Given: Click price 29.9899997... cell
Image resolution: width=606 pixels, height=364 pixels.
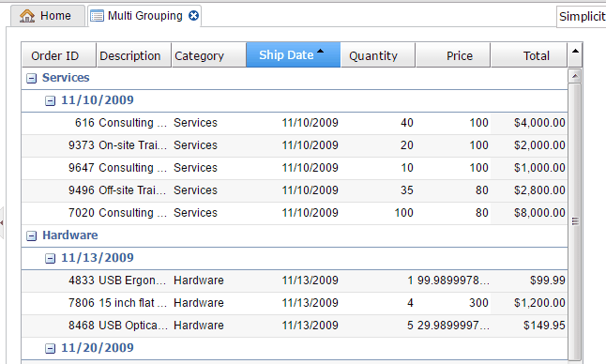Looking at the screenshot, I should pyautogui.click(x=452, y=326).
